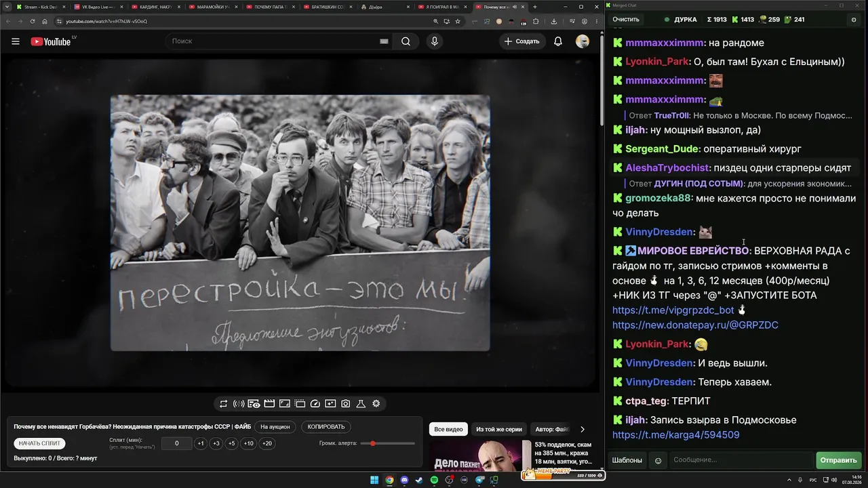The image size is (868, 488).
Task: Click the split minutes input field
Action: pyautogui.click(x=177, y=443)
